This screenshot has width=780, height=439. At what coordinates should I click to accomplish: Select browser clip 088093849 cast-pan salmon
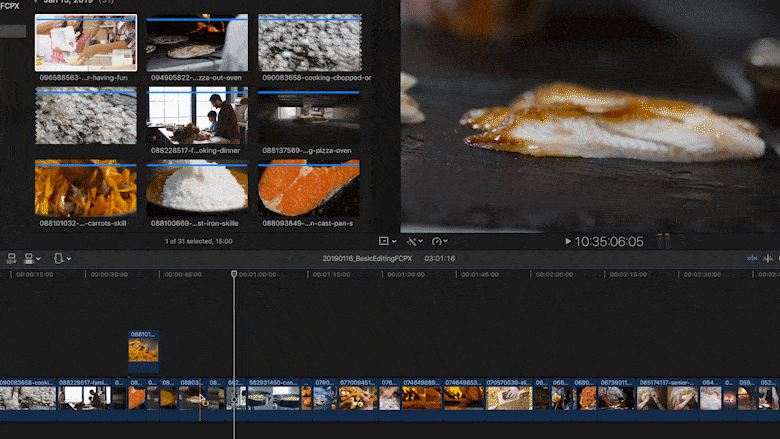[x=308, y=188]
